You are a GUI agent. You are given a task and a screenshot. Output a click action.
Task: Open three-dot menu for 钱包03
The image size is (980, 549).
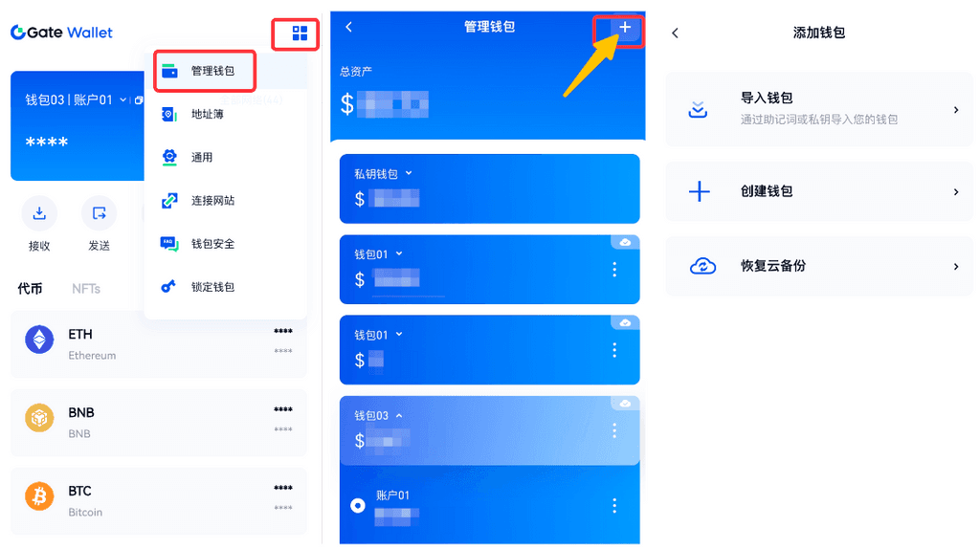(614, 430)
